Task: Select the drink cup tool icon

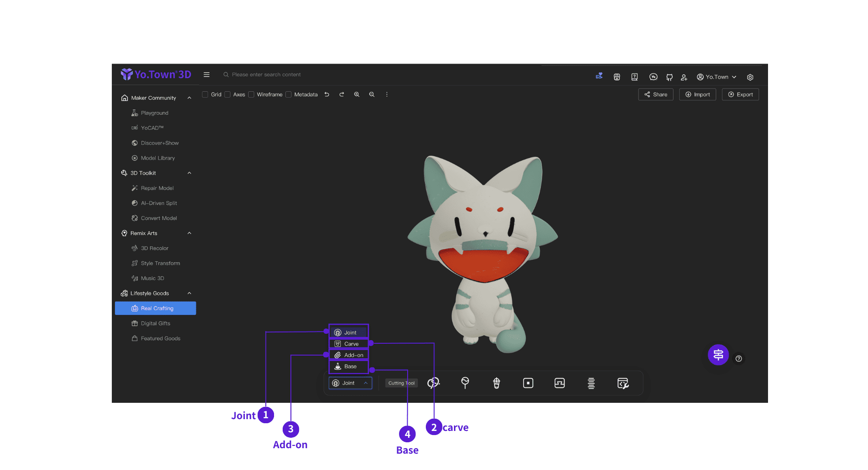Action: (496, 383)
